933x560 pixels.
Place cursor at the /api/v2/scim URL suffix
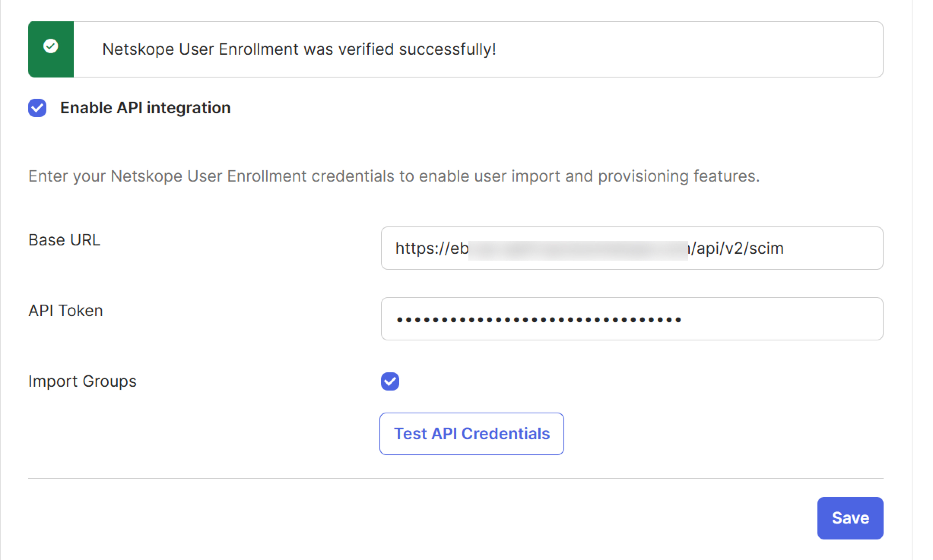pyautogui.click(x=737, y=248)
